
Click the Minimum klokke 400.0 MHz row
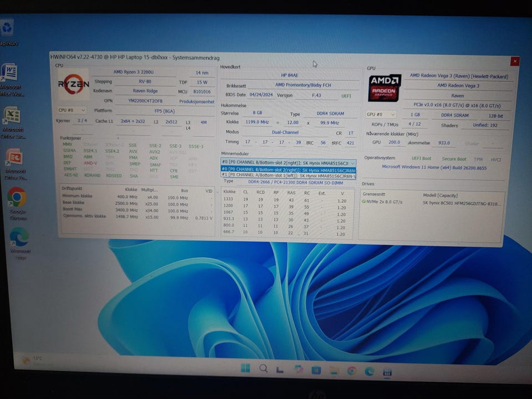[x=137, y=197]
